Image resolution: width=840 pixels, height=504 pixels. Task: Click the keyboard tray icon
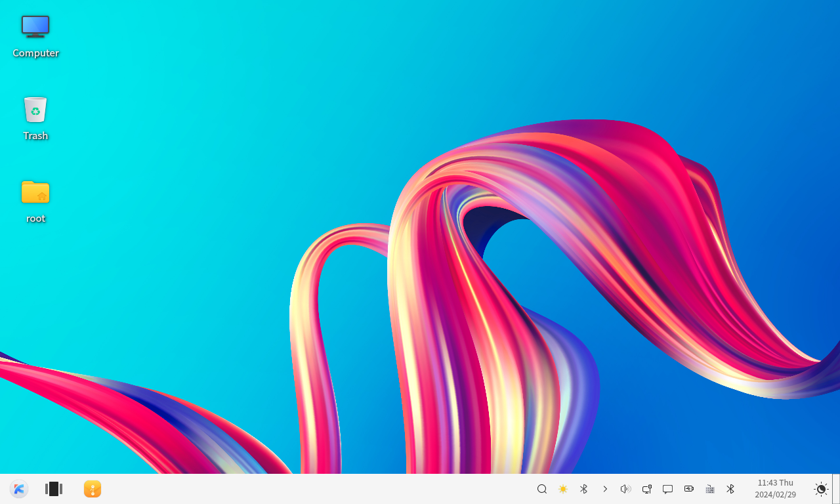[x=710, y=489]
